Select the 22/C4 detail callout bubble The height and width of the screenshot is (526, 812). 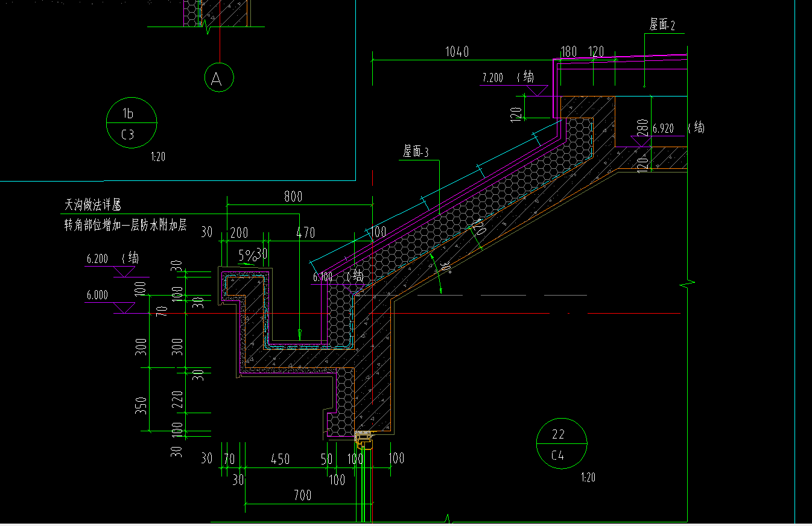point(562,444)
